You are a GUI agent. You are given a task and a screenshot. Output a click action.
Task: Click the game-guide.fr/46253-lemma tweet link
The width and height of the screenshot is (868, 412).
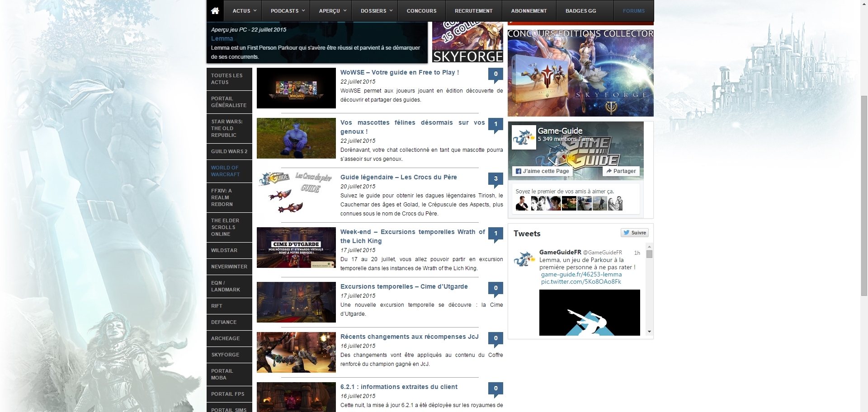coord(581,274)
